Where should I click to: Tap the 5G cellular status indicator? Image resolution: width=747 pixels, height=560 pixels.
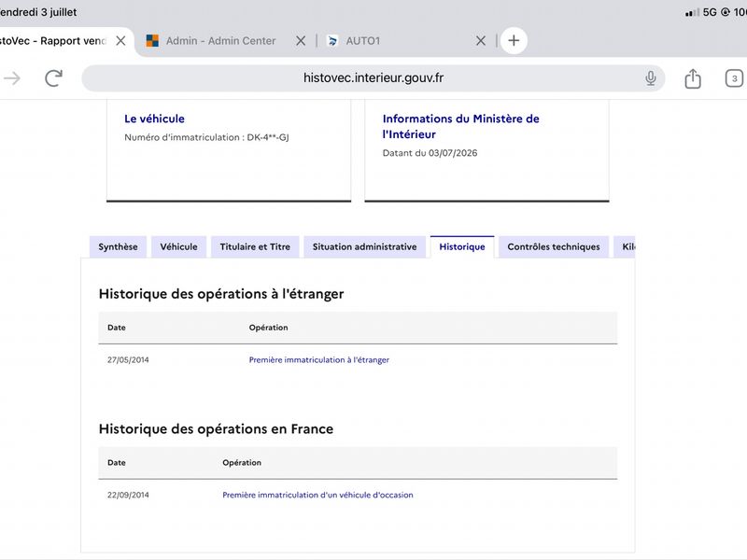[710, 12]
